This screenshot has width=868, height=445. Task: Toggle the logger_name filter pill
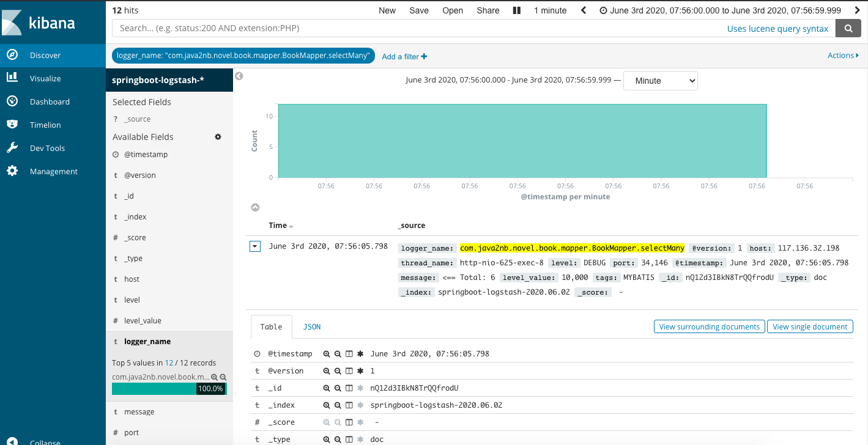pyautogui.click(x=243, y=56)
